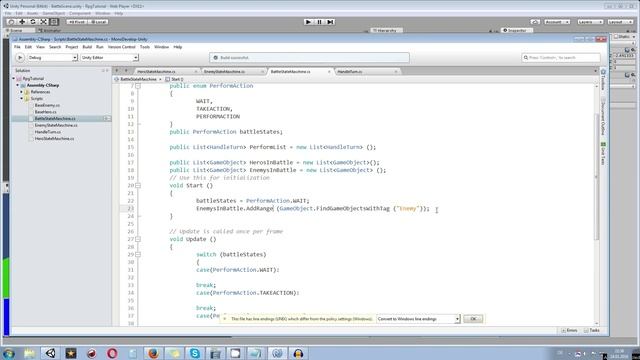Select the Unity move tool
This screenshot has height=360, width=640.
(22, 22)
